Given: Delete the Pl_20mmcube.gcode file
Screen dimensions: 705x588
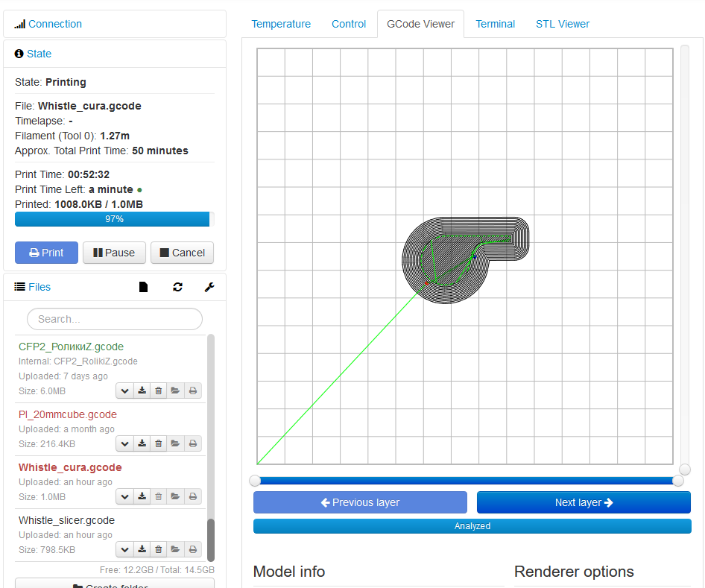Looking at the screenshot, I should point(158,443).
